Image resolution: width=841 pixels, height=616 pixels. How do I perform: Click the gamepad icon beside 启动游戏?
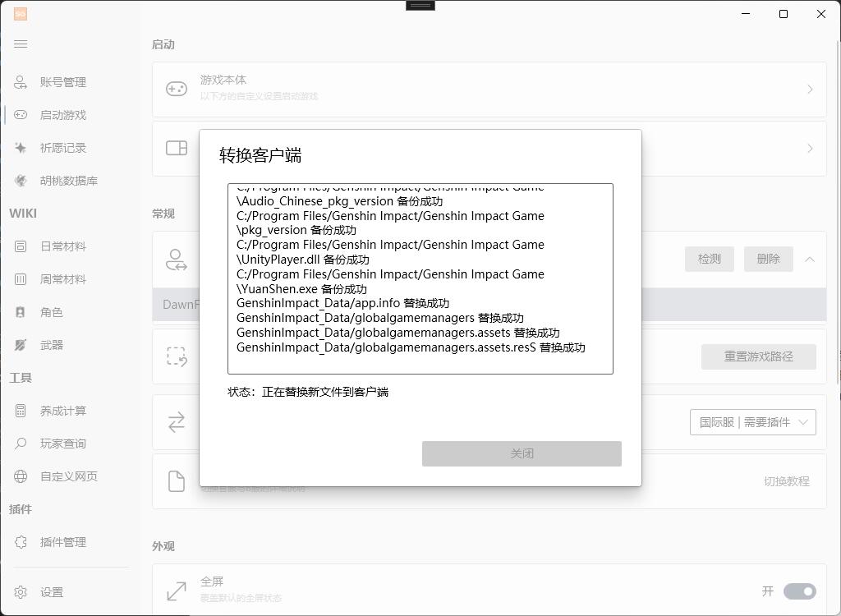tap(21, 115)
